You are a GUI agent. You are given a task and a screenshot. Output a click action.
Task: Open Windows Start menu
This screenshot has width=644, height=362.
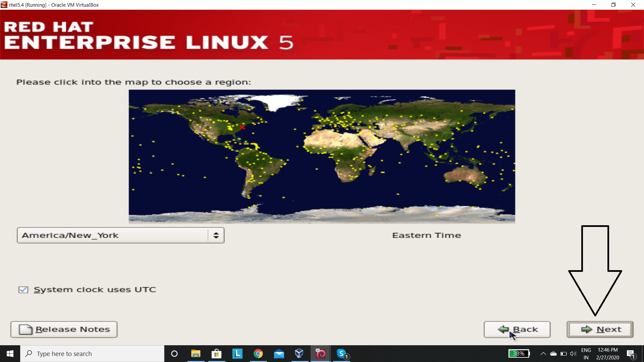click(x=10, y=354)
